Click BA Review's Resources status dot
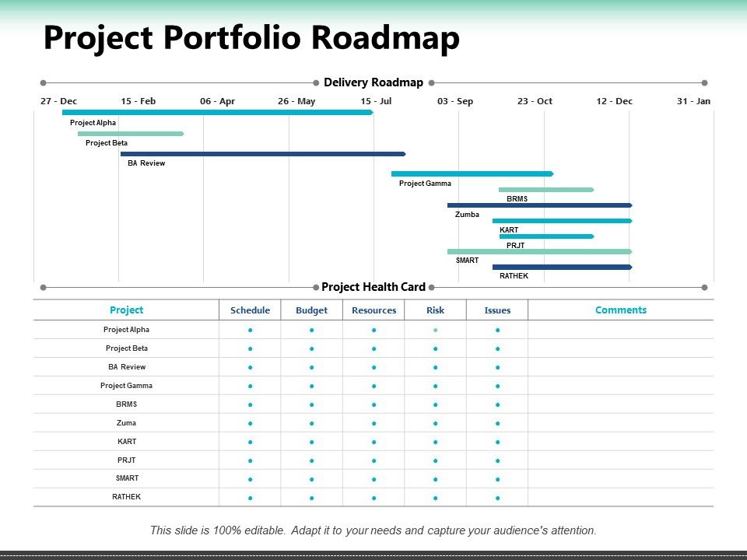 374,367
